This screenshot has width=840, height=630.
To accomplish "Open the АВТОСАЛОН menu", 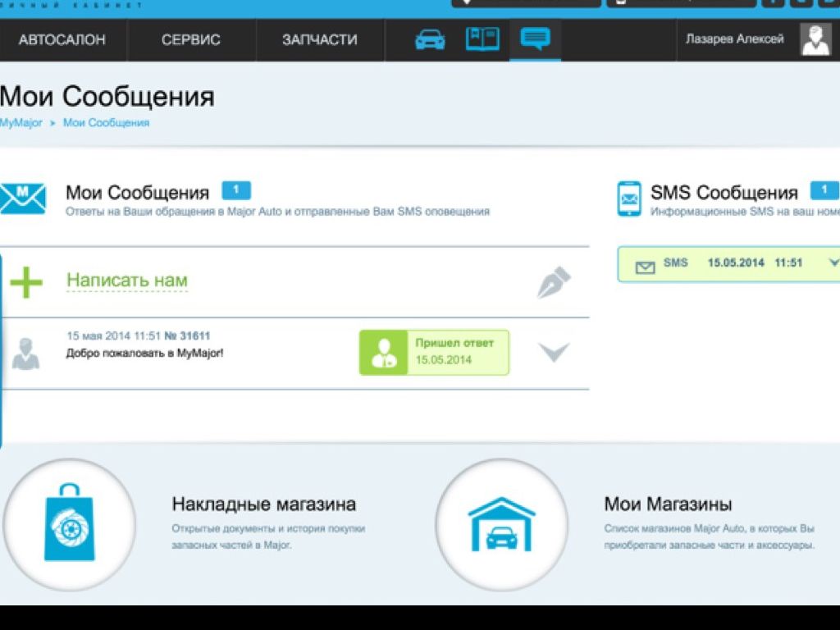I will point(62,39).
